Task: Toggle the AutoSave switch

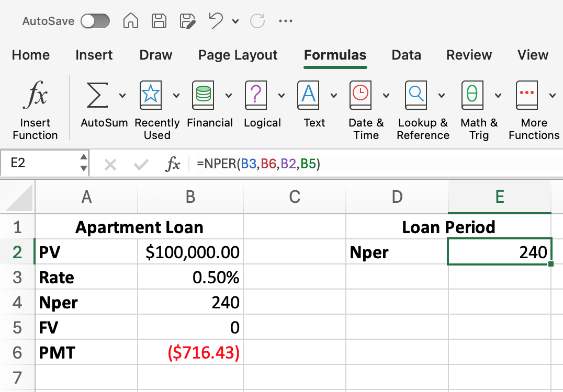Action: pyautogui.click(x=95, y=21)
